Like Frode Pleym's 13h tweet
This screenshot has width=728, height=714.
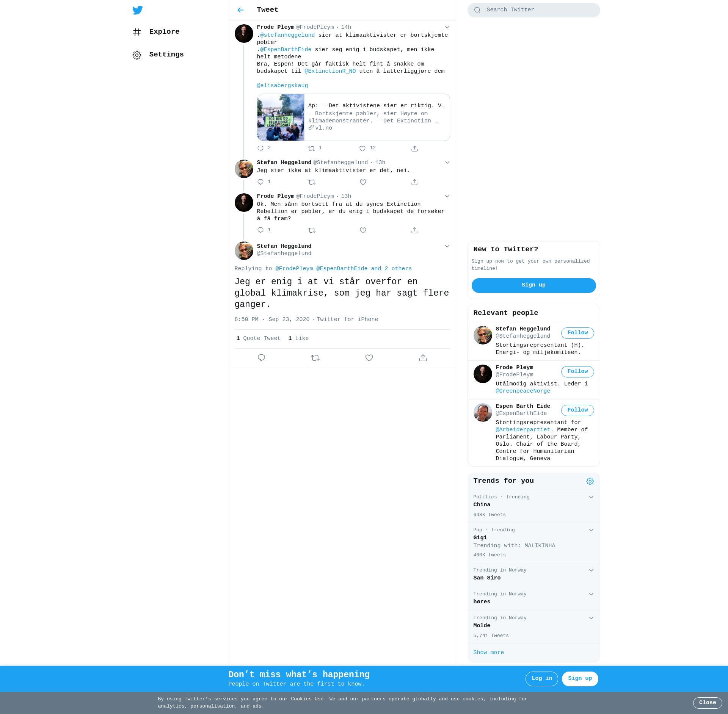click(363, 230)
